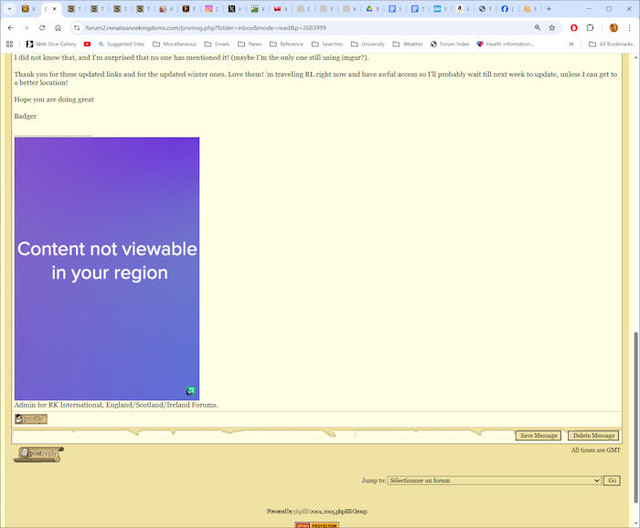
Task: Bookmark this page with the star
Action: click(x=552, y=28)
